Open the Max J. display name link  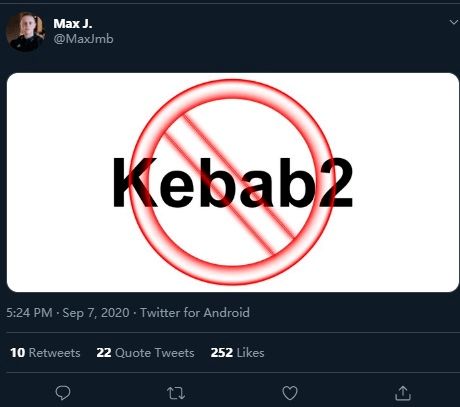click(x=73, y=23)
